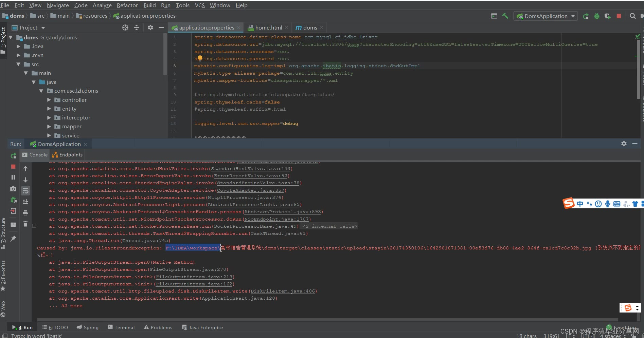Switch to the doms pom editor tab
644x338 pixels.
click(309, 28)
